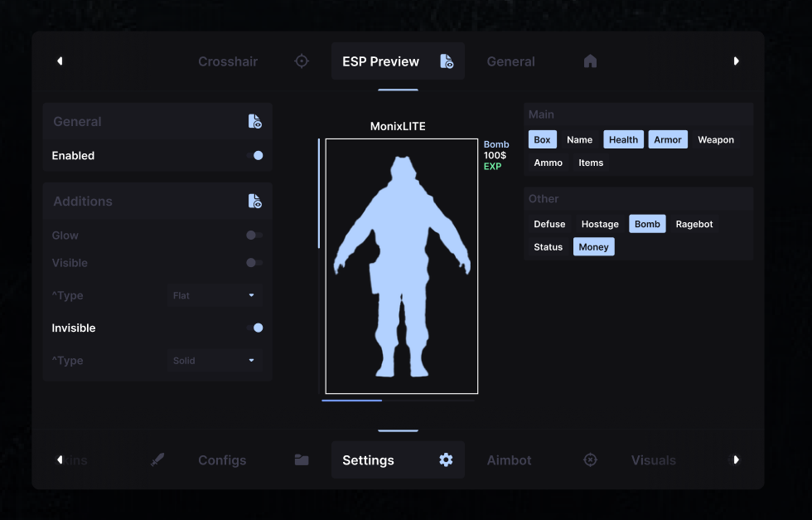Open the Configs tab at the bottom

222,460
